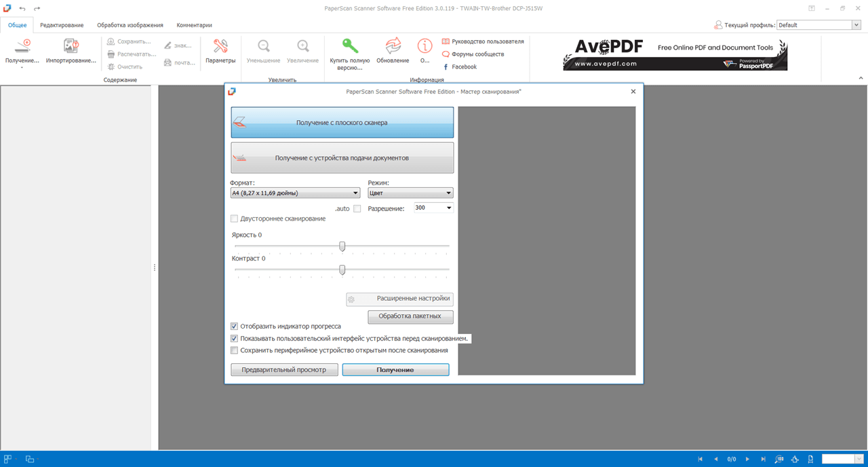Click Предварительный просмотр button

[x=284, y=370]
